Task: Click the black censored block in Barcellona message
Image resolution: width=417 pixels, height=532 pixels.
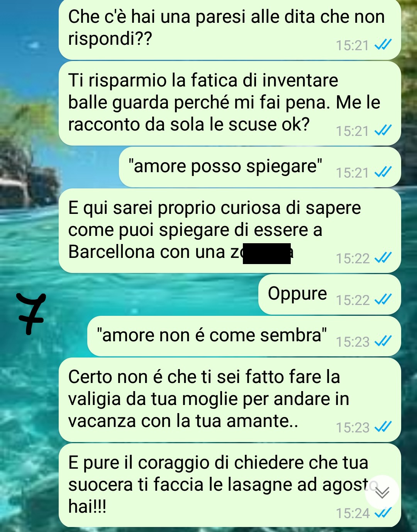Action: [x=267, y=253]
